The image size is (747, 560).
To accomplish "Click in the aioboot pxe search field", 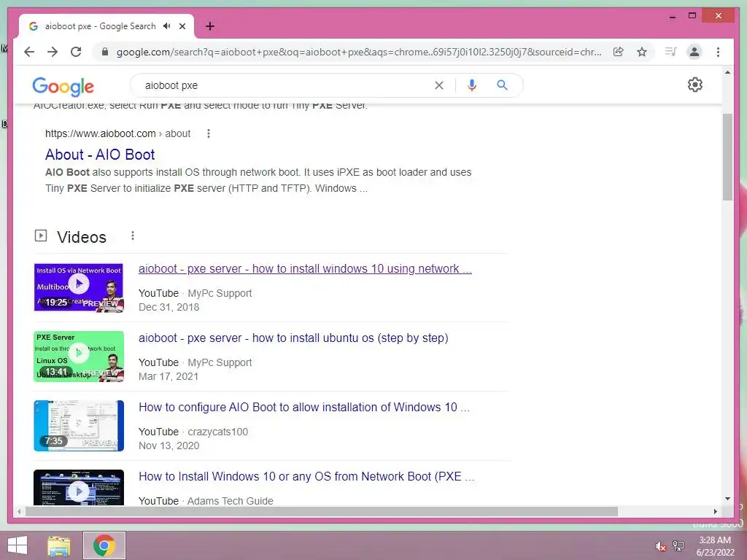I will pos(286,85).
